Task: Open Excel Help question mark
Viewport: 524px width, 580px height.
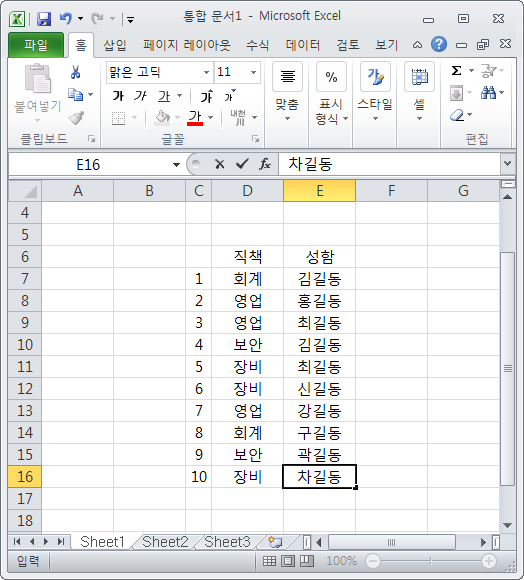Action: point(439,44)
